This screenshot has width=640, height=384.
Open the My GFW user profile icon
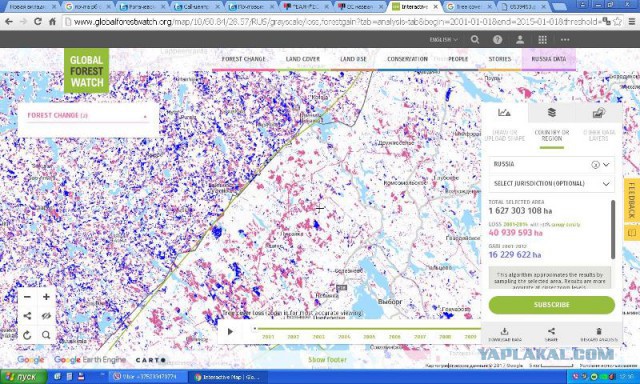point(520,40)
